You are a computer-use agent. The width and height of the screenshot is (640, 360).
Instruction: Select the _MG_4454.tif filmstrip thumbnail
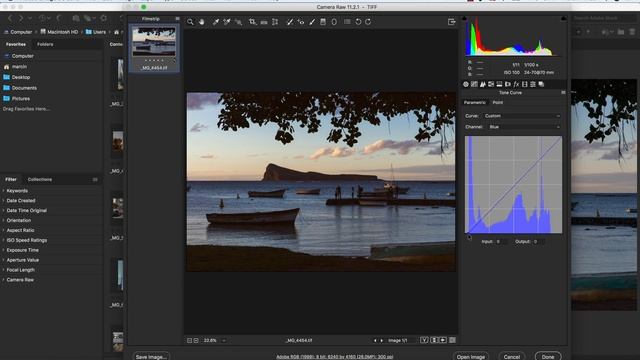154,48
